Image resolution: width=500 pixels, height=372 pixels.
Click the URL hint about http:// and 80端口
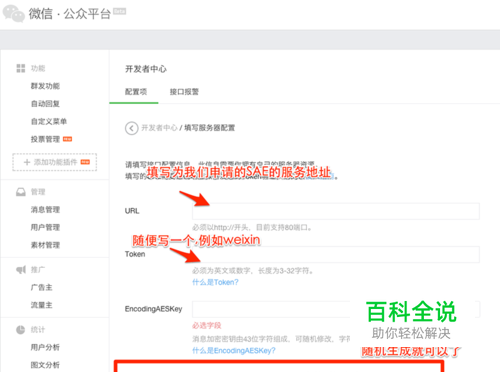tap(252, 228)
